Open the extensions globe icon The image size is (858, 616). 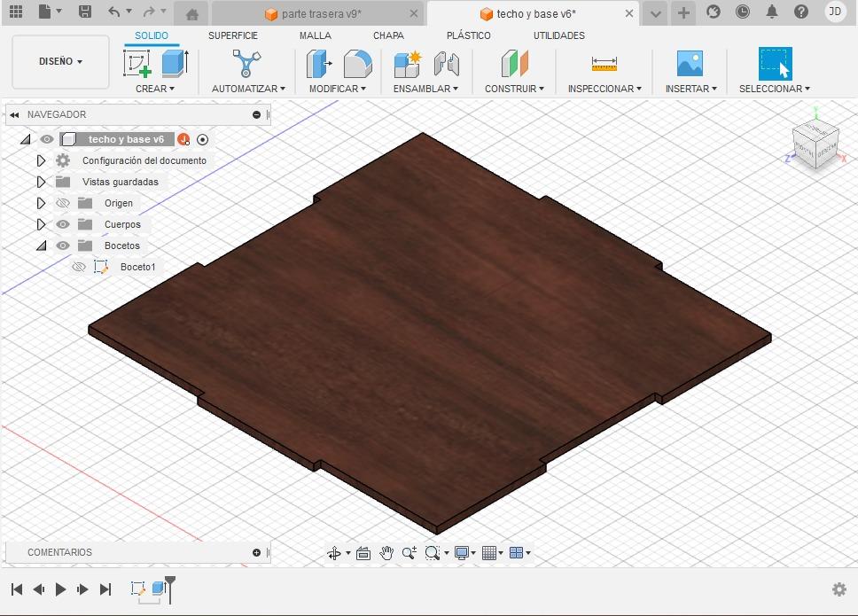(x=713, y=12)
